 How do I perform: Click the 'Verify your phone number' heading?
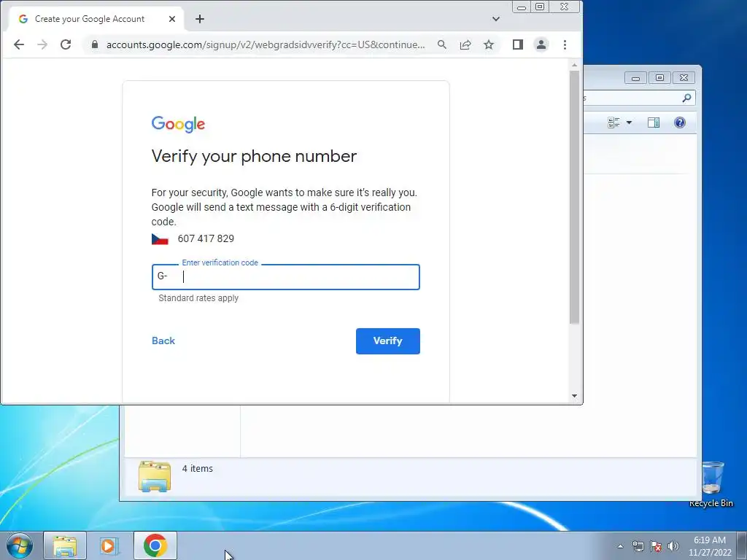pyautogui.click(x=254, y=157)
